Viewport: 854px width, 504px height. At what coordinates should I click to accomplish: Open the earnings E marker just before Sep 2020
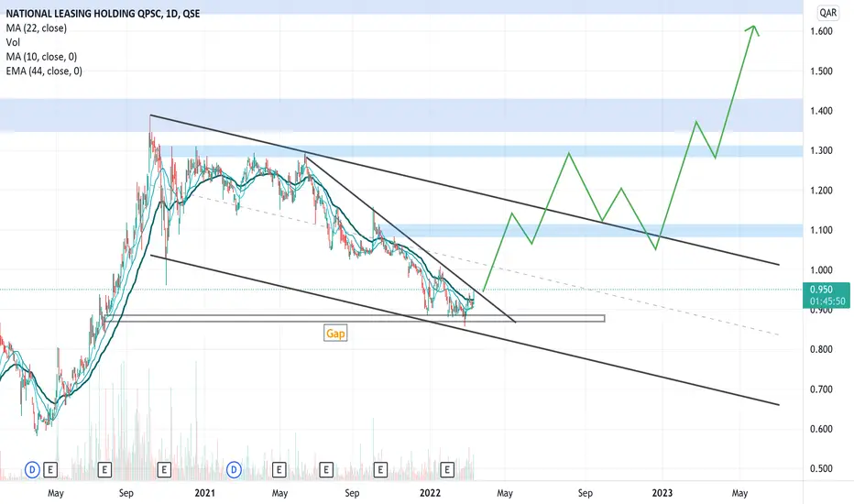pos(104,469)
